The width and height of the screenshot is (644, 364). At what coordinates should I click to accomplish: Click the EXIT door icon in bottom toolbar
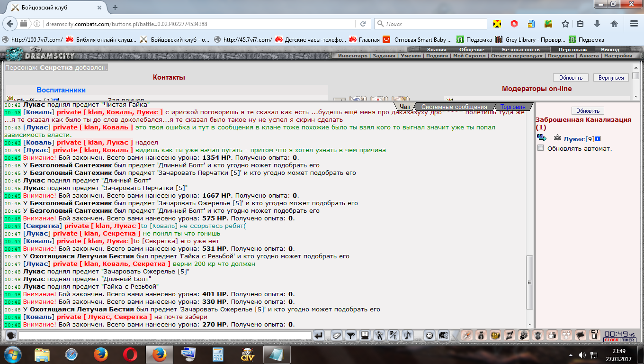click(x=594, y=335)
